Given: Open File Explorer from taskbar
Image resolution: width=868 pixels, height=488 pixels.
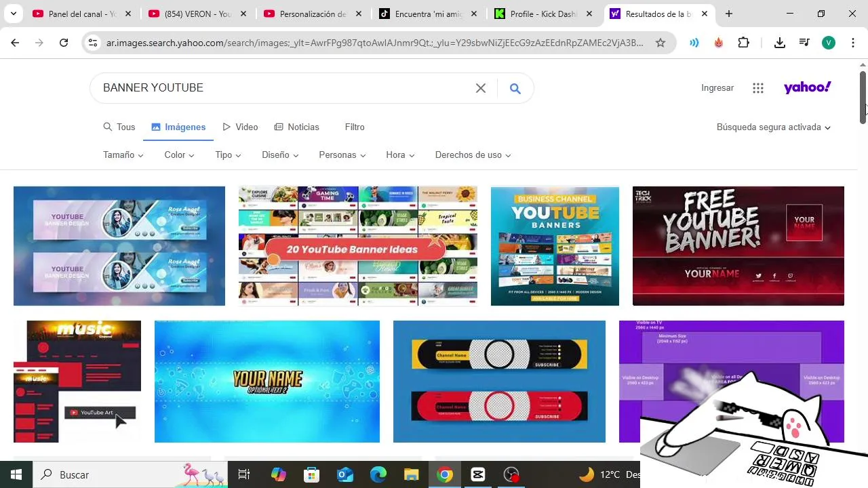Looking at the screenshot, I should (412, 474).
